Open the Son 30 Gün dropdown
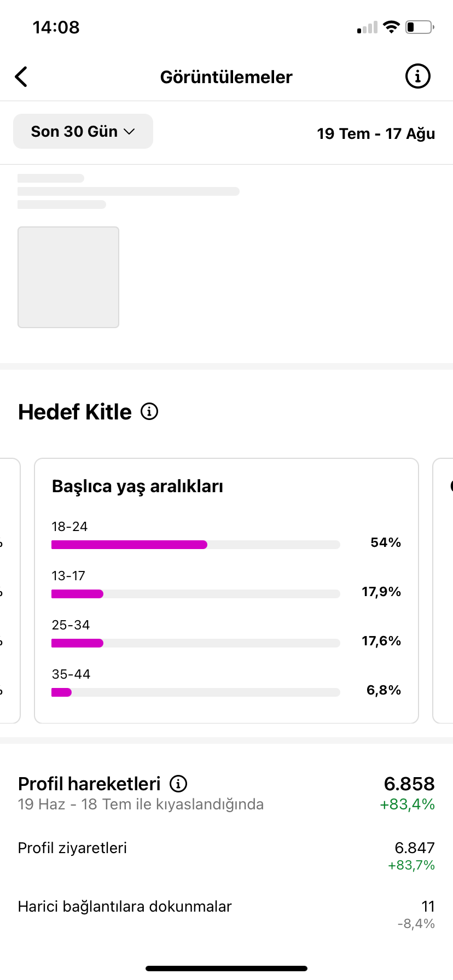Image resolution: width=453 pixels, height=980 pixels. (83, 131)
